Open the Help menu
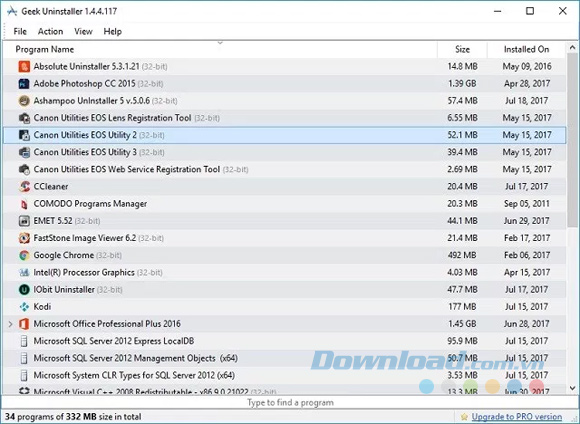The width and height of the screenshot is (580, 424). pos(112,31)
